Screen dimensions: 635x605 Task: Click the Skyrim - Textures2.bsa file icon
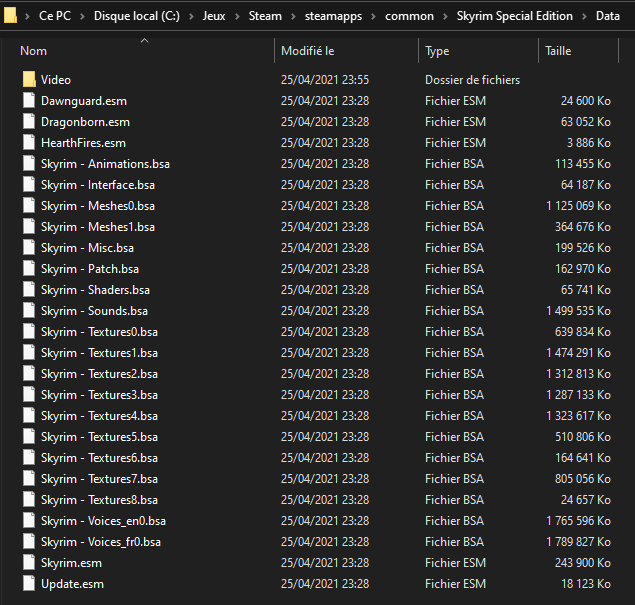29,374
